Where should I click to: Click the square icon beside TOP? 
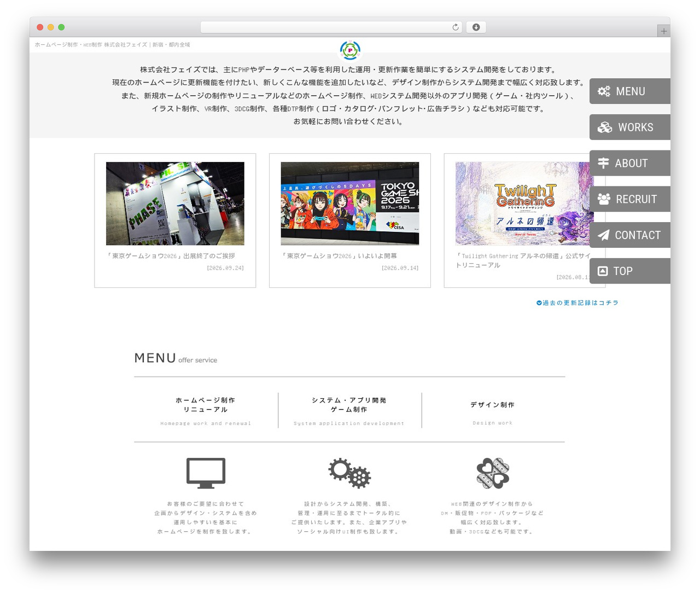603,271
